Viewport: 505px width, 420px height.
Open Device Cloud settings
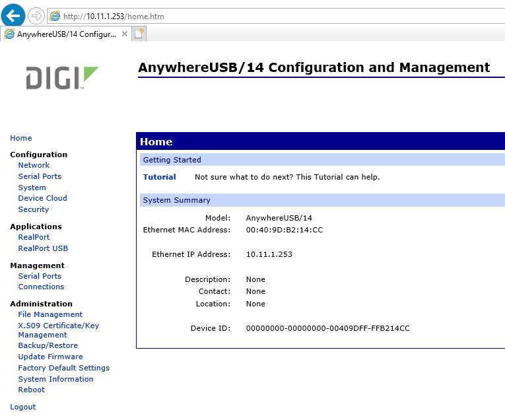pyautogui.click(x=42, y=198)
